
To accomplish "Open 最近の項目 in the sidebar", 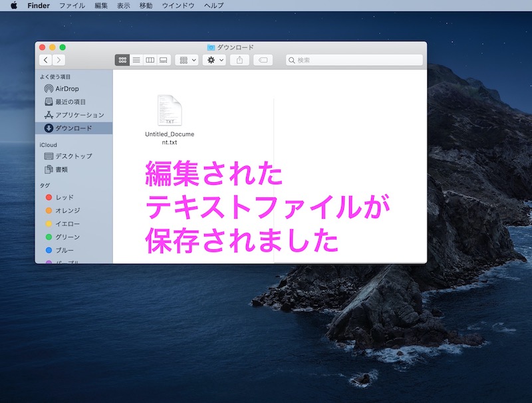I will click(x=70, y=102).
